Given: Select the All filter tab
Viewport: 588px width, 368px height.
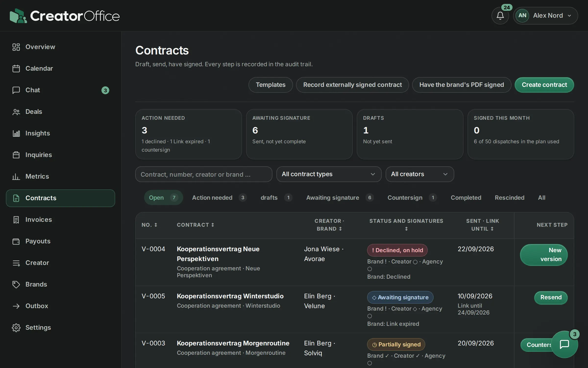Looking at the screenshot, I should point(542,197).
